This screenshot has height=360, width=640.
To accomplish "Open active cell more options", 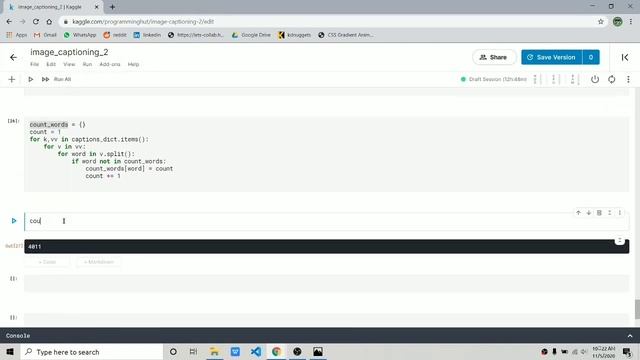I will pyautogui.click(x=620, y=213).
